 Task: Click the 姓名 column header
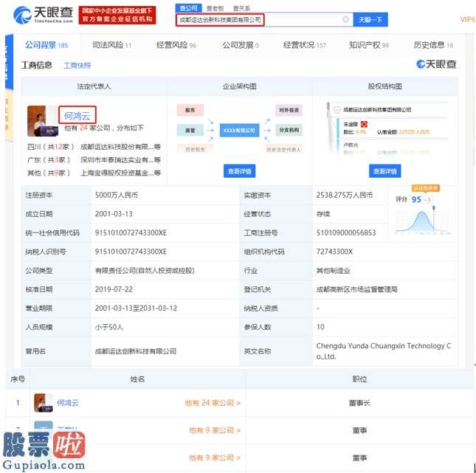(137, 379)
